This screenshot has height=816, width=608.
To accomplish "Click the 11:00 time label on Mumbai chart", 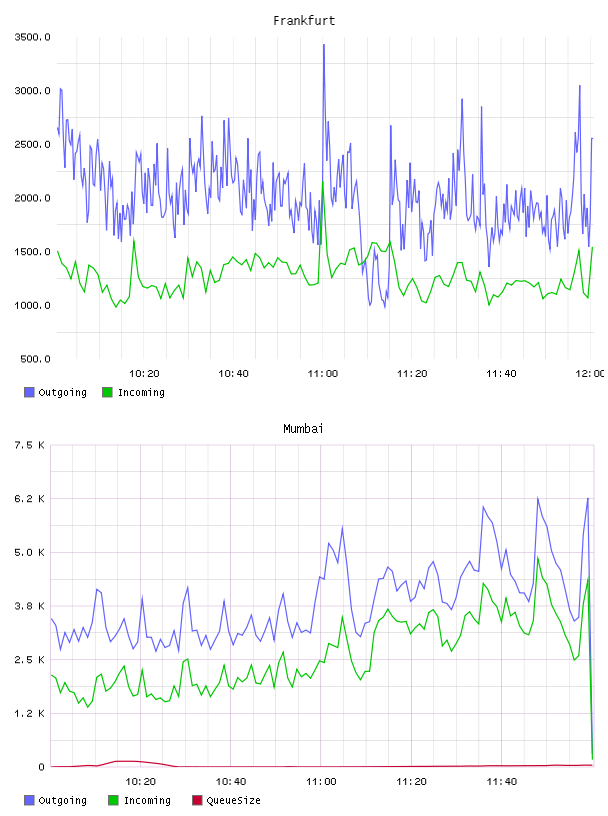I will coord(321,781).
